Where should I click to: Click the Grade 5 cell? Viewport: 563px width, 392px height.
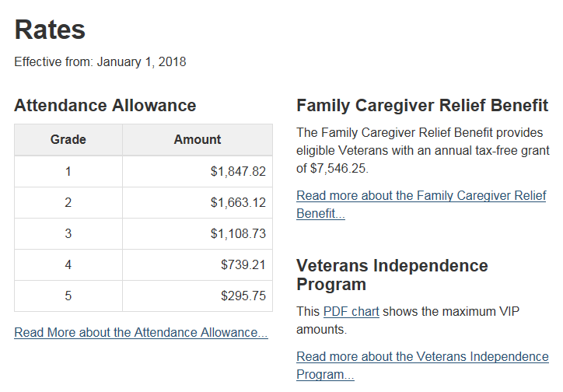pyautogui.click(x=68, y=296)
